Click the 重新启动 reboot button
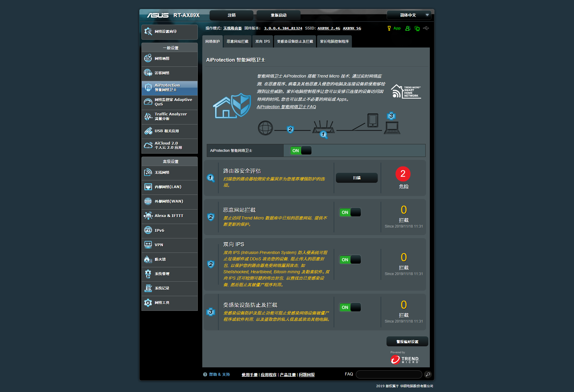Image resolution: width=574 pixels, height=392 pixels. [x=278, y=15]
